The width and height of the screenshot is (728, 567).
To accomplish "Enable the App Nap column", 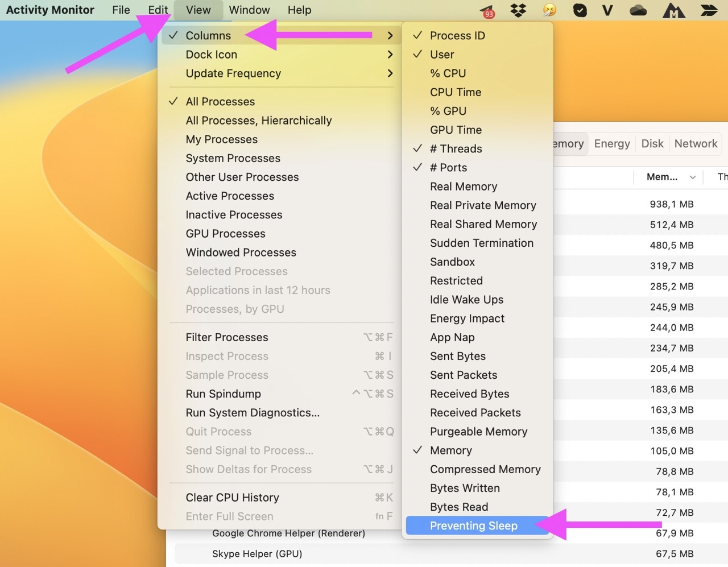I will [x=478, y=337].
